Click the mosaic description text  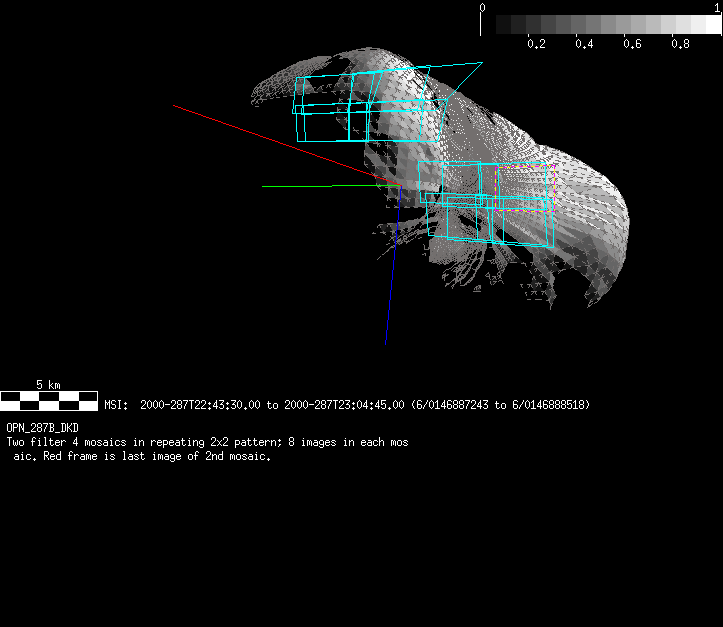[207, 449]
